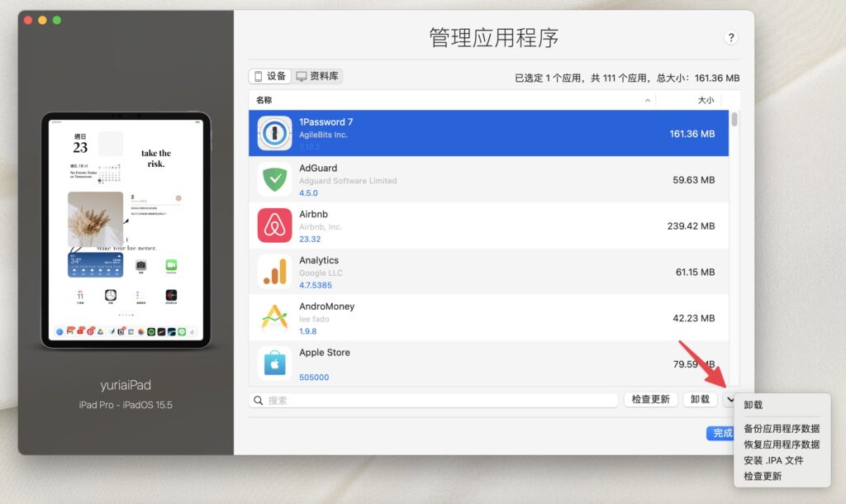Click the yuriaiPad device name label
The image size is (846, 504).
126,385
